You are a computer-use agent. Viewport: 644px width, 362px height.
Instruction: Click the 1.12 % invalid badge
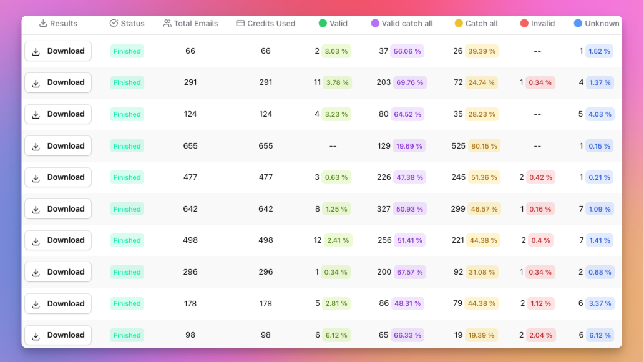tap(540, 304)
